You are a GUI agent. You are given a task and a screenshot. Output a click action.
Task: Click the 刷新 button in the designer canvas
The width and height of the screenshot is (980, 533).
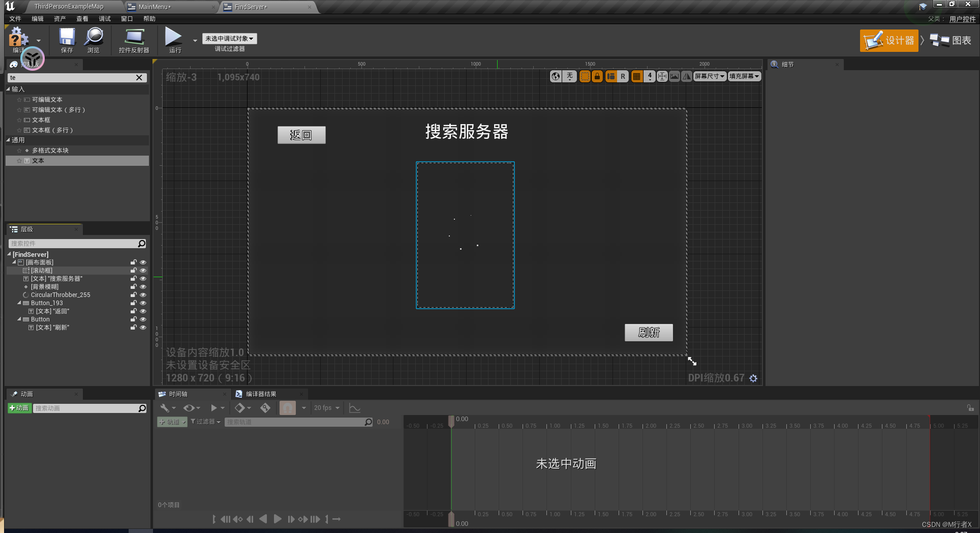click(x=649, y=333)
